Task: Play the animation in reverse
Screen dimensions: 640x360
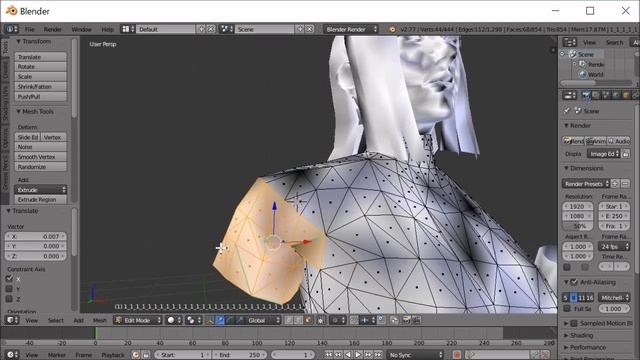Action: click(348, 355)
